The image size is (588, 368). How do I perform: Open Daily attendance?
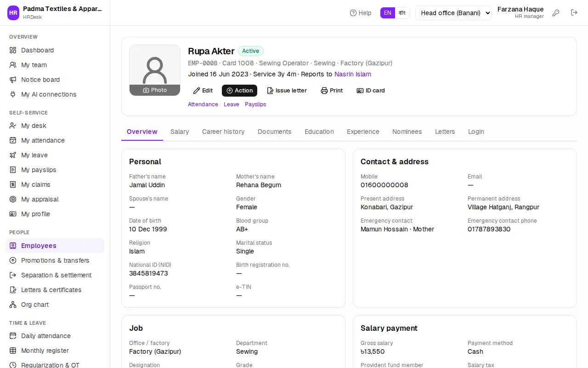[x=55, y=336]
